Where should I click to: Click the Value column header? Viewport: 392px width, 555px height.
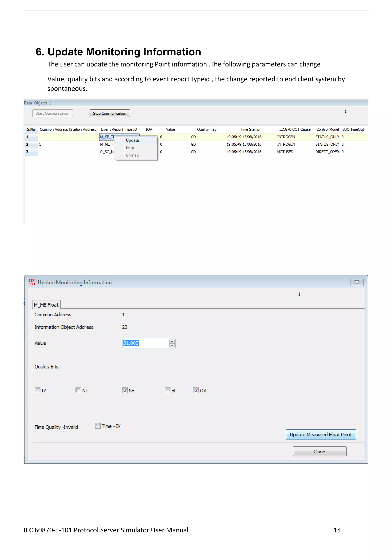[171, 129]
